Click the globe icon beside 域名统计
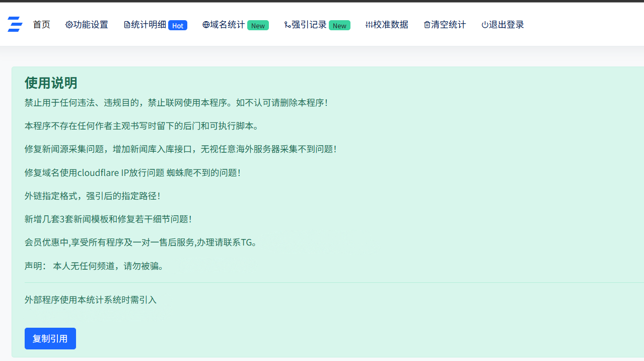 click(x=206, y=25)
